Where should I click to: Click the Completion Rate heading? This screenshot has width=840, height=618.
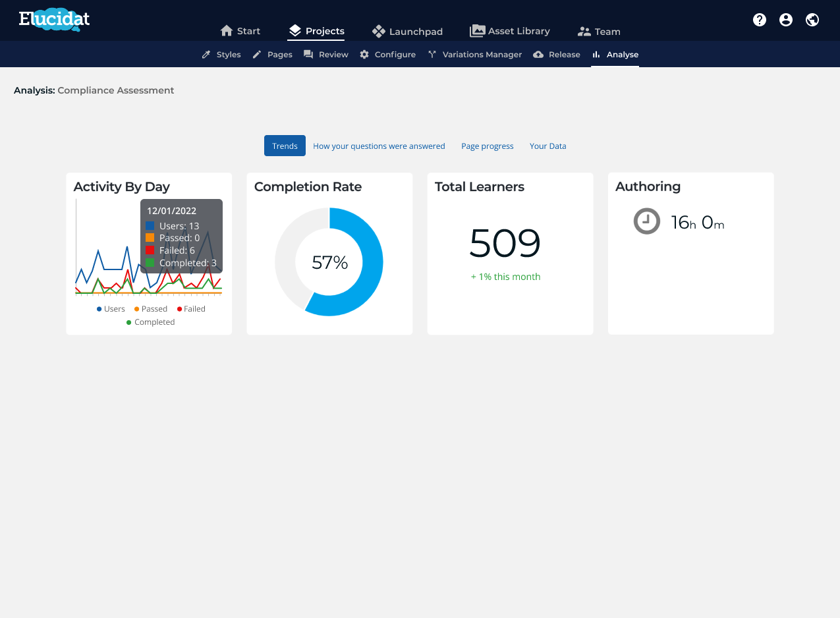pyautogui.click(x=308, y=186)
